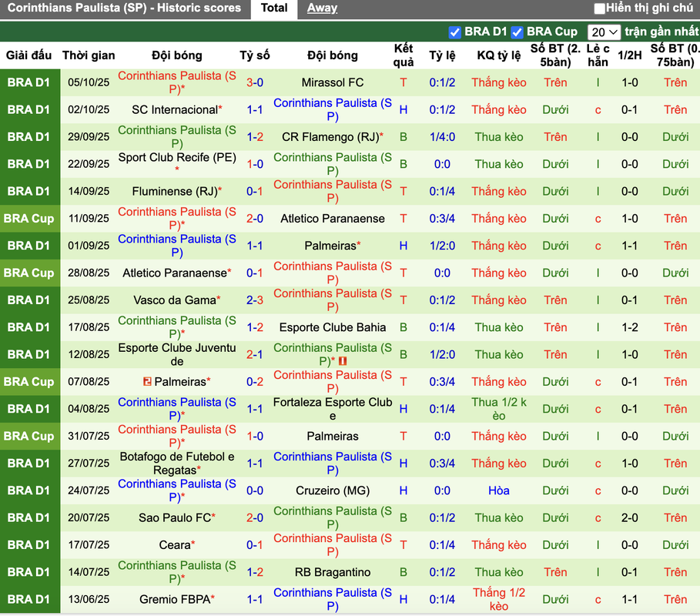Click the Thời gian column header
700x616 pixels.
click(x=89, y=55)
